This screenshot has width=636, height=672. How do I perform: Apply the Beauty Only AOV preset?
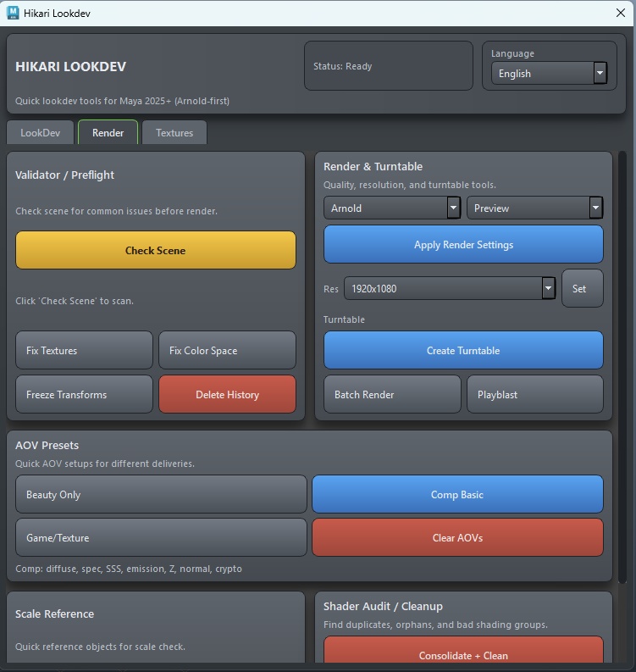(161, 494)
